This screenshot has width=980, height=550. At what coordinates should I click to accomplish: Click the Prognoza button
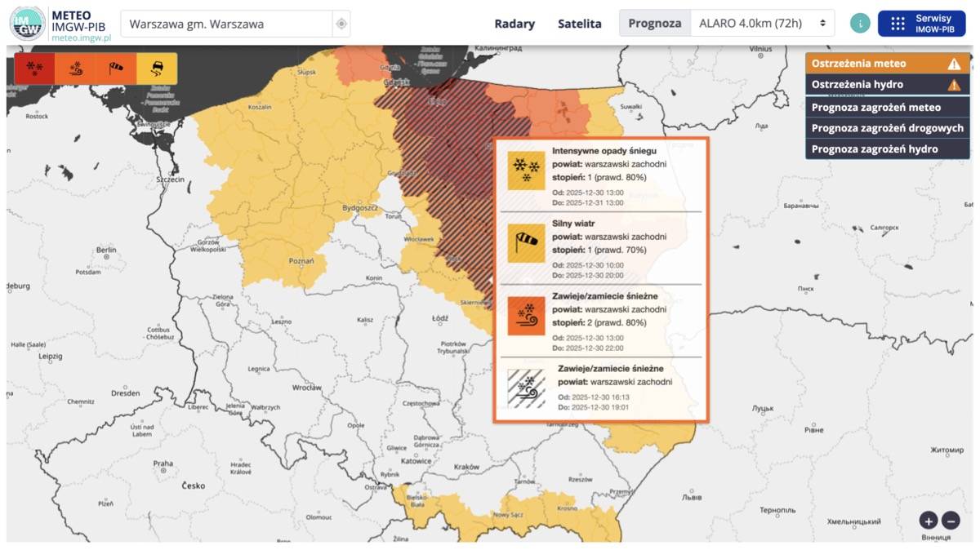(655, 24)
